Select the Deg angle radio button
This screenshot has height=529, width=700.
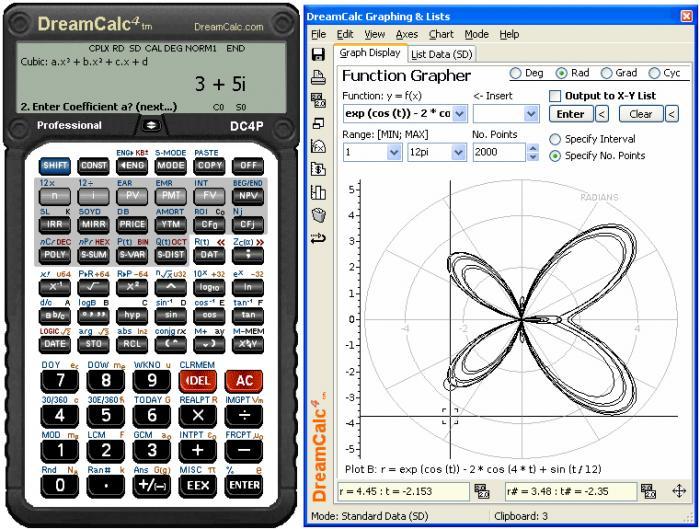point(515,73)
